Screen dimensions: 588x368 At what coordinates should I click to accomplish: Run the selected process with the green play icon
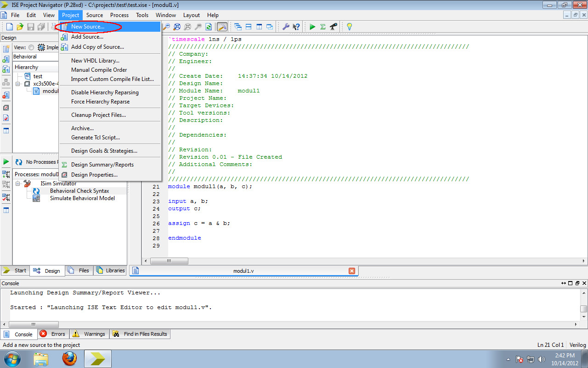pyautogui.click(x=312, y=27)
